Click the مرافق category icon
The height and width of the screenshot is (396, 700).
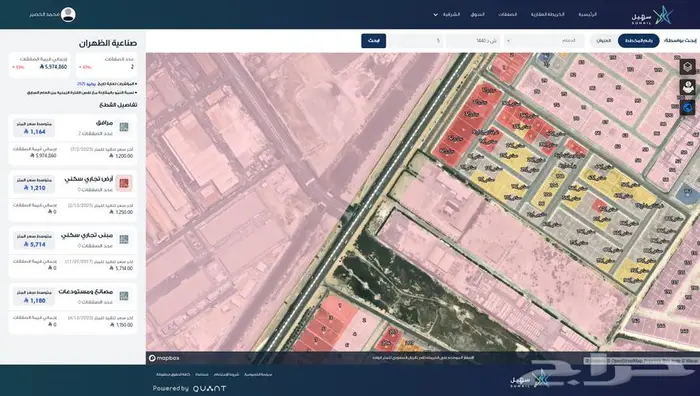[x=124, y=127]
